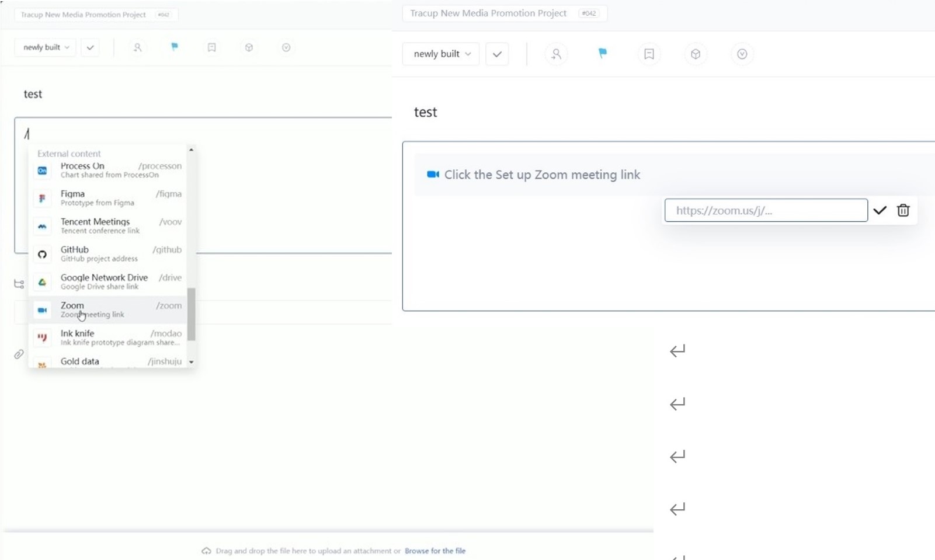Select the Tencent Meetings icon
This screenshot has height=560, width=935.
tap(42, 226)
